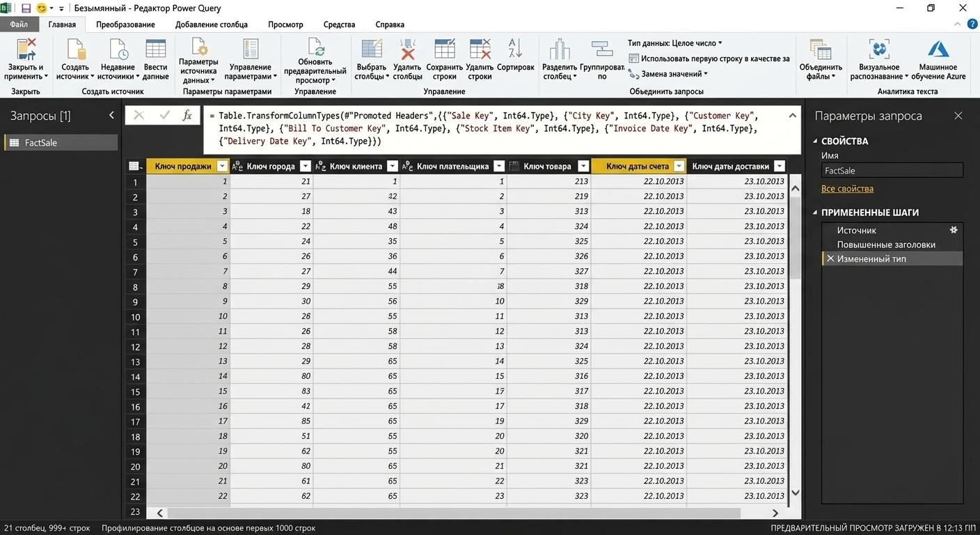This screenshot has height=535, width=980.
Task: Select row number 10 header
Action: point(136,316)
